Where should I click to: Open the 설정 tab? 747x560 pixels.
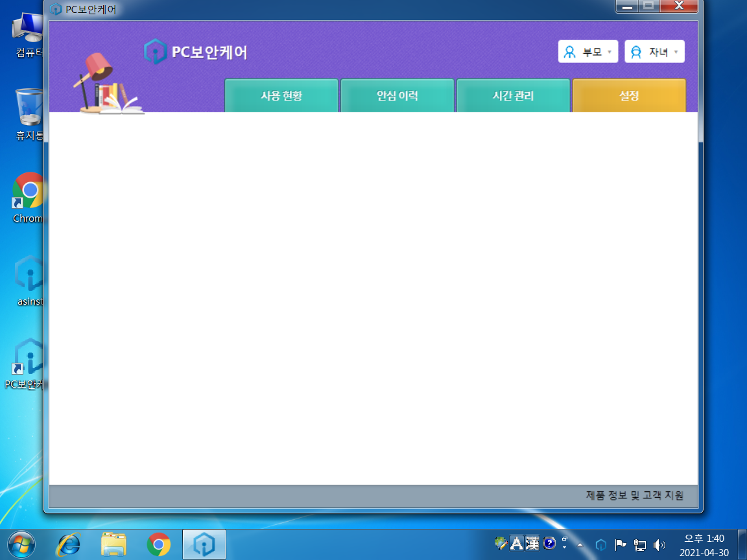point(629,96)
